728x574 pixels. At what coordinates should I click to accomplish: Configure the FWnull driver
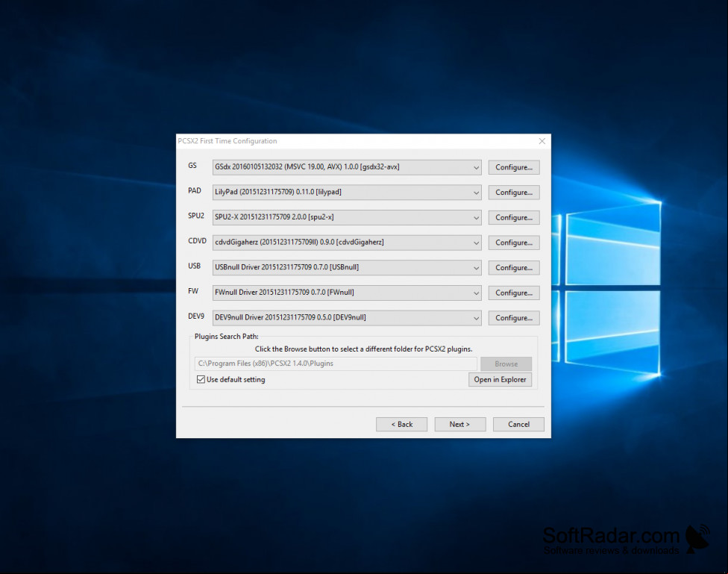(x=513, y=293)
